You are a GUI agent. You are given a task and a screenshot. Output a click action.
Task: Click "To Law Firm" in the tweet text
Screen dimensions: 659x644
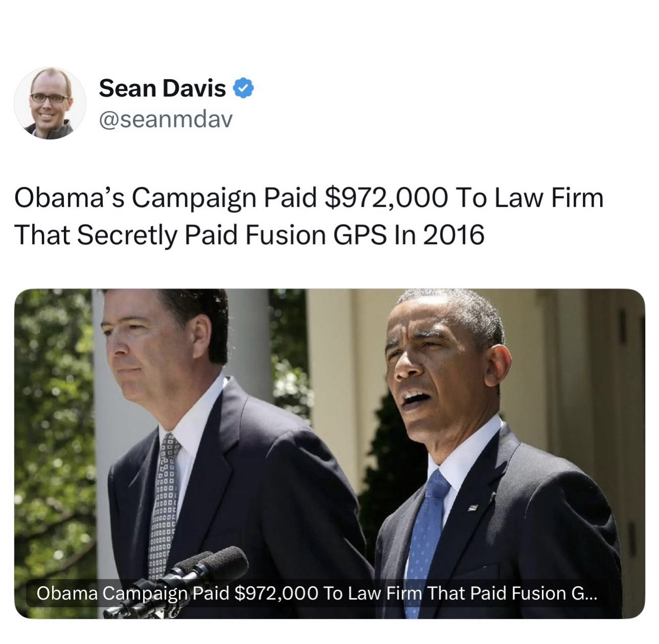529,198
